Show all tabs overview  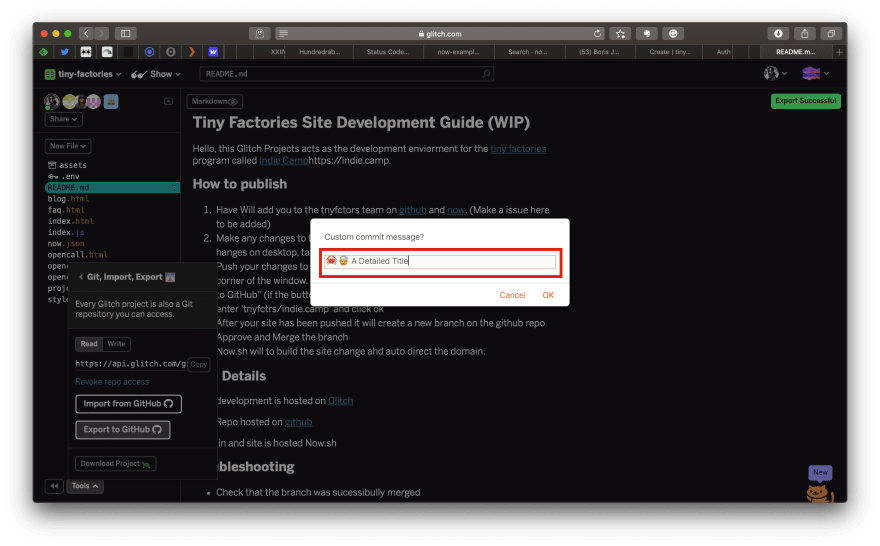[831, 34]
